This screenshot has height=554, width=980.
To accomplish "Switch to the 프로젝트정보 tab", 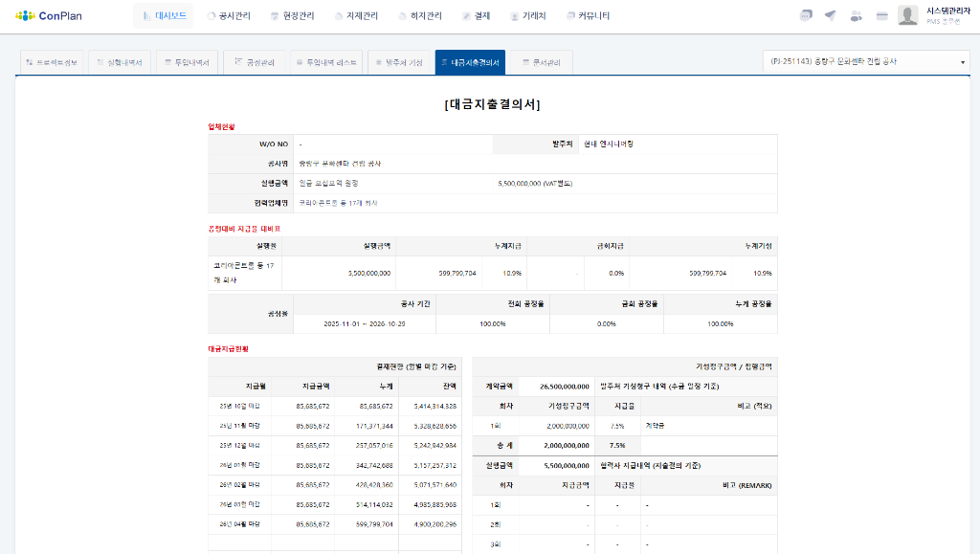I will (x=52, y=62).
